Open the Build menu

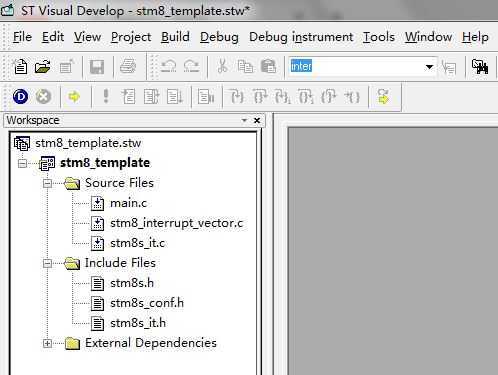(175, 37)
